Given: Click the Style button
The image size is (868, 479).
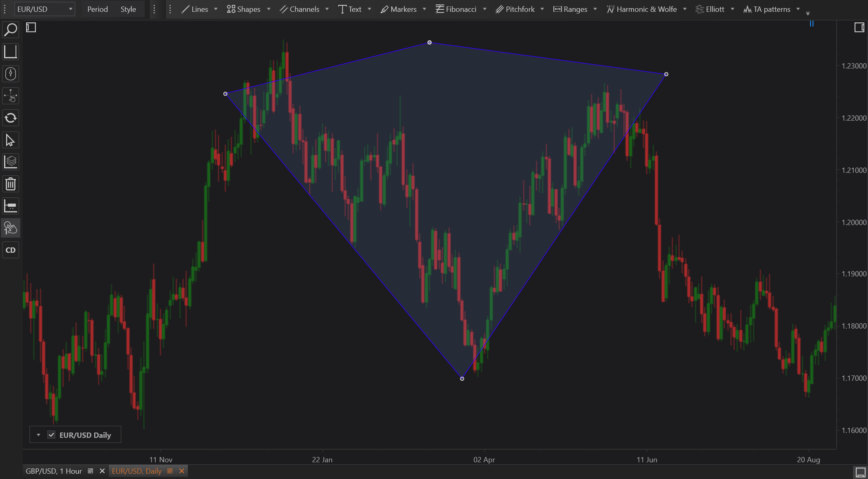Looking at the screenshot, I should point(128,9).
